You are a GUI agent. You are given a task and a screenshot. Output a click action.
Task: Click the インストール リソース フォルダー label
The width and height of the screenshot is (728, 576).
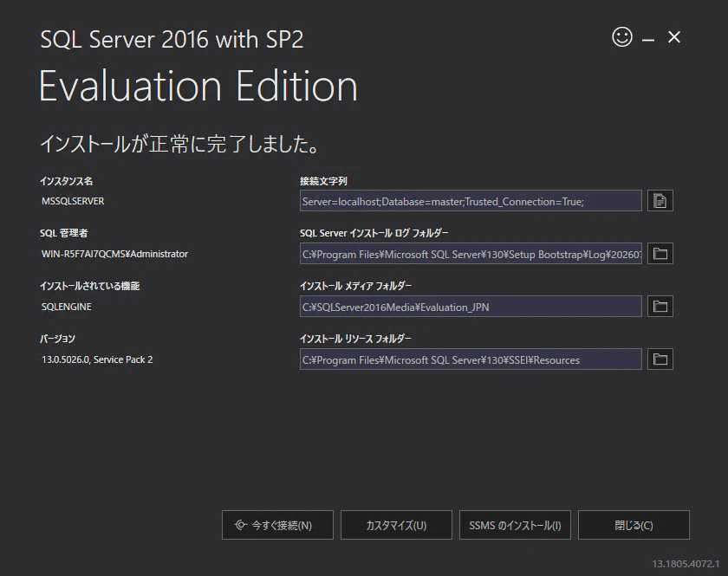point(355,339)
